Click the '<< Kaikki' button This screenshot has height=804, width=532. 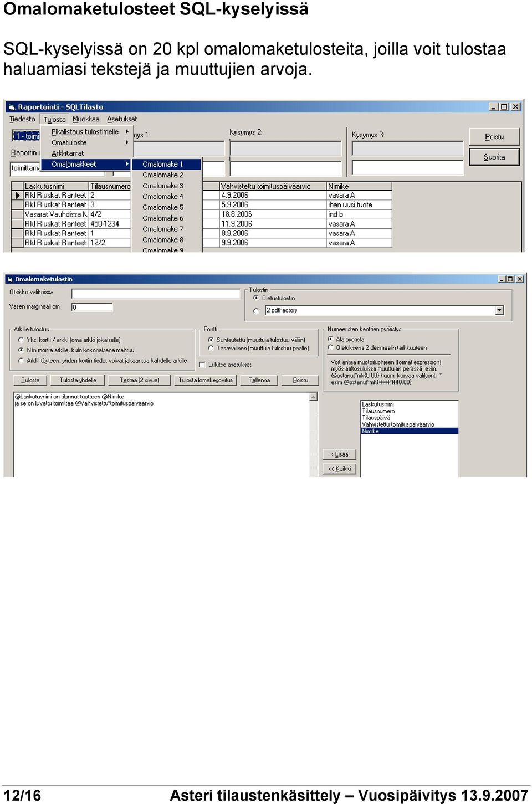tap(339, 469)
